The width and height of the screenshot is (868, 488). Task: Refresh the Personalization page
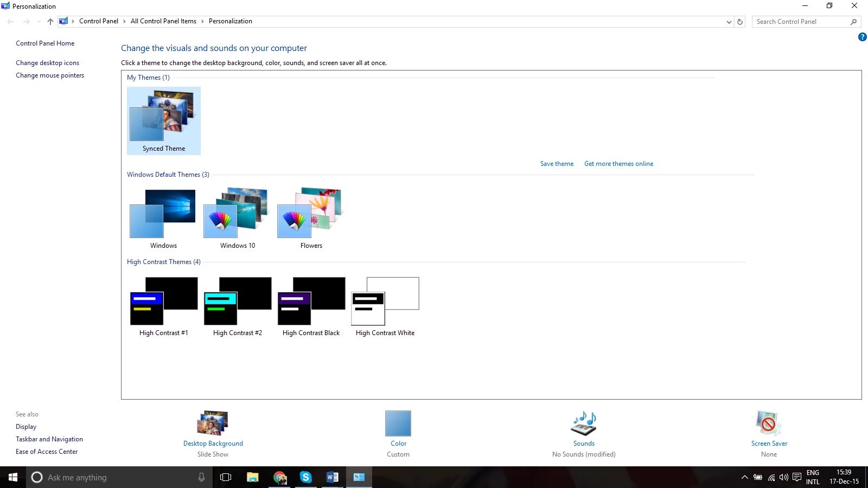(739, 22)
